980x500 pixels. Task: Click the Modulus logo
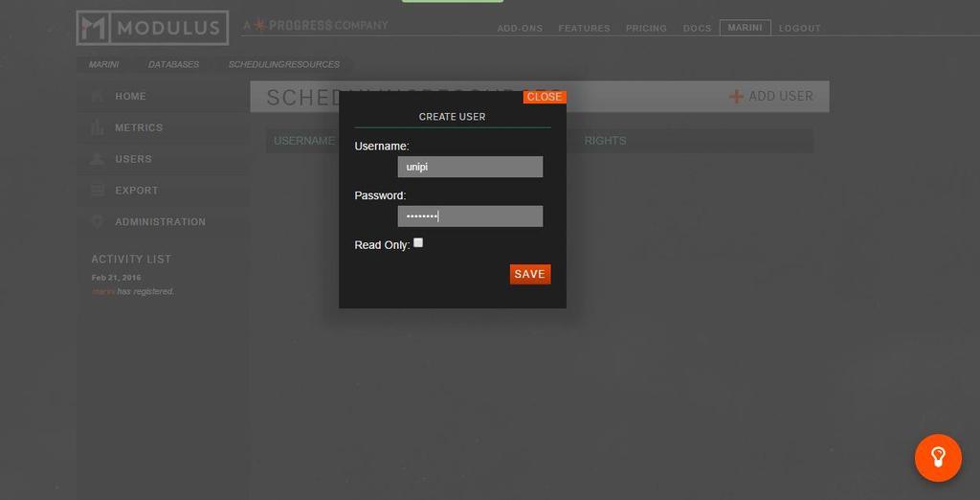152,28
